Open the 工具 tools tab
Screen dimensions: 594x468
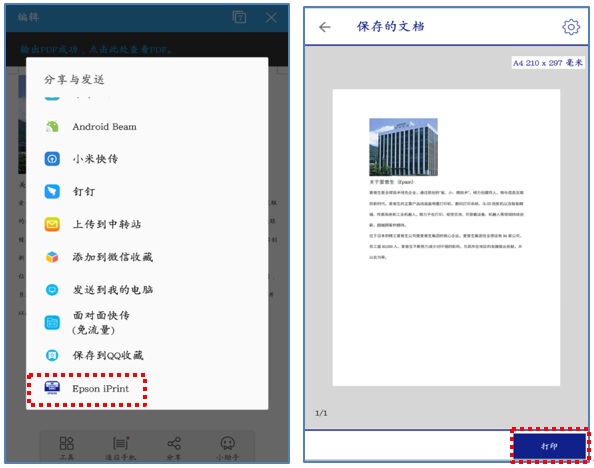tap(67, 448)
